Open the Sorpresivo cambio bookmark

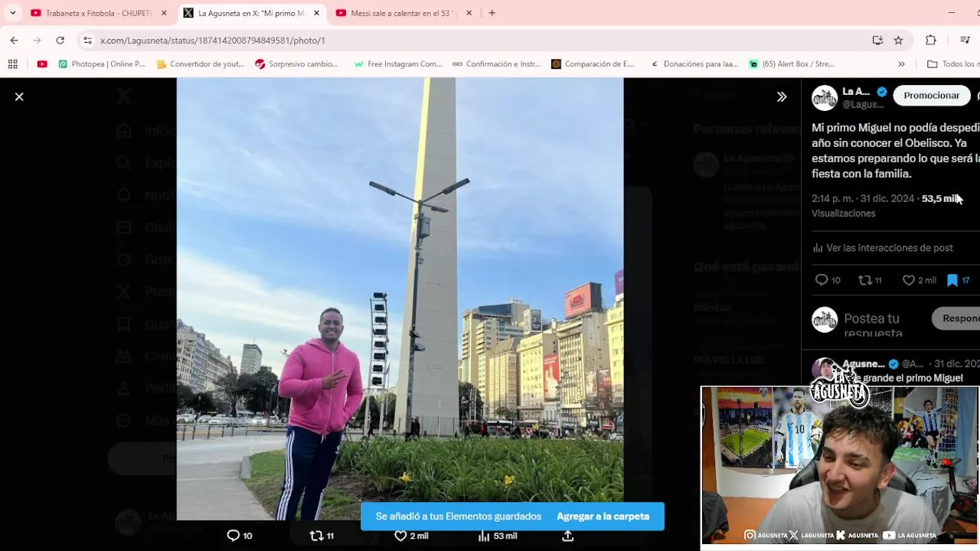pos(296,64)
